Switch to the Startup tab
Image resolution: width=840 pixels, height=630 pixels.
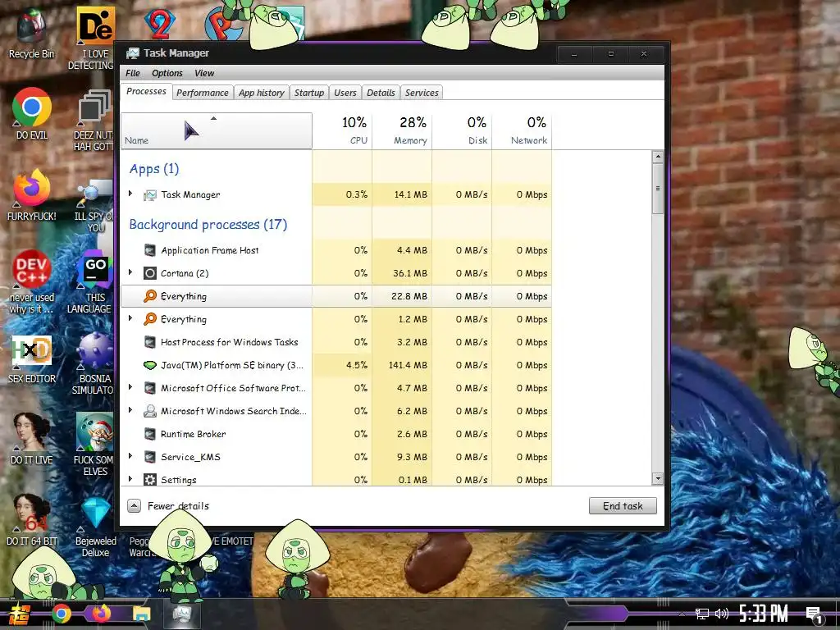click(x=309, y=93)
